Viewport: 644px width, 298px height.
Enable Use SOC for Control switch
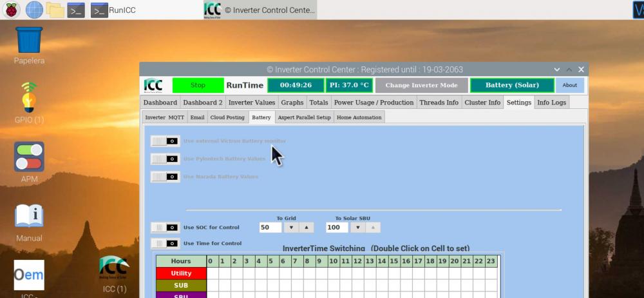click(x=165, y=228)
